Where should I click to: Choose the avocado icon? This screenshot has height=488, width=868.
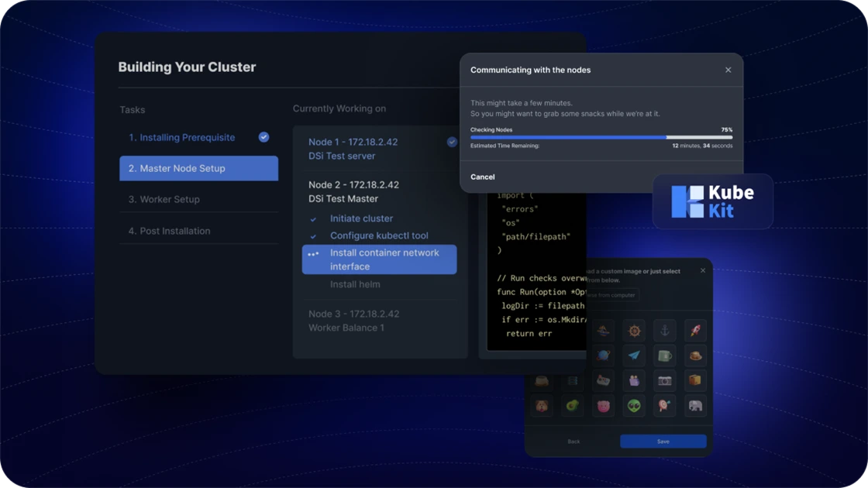coord(572,405)
